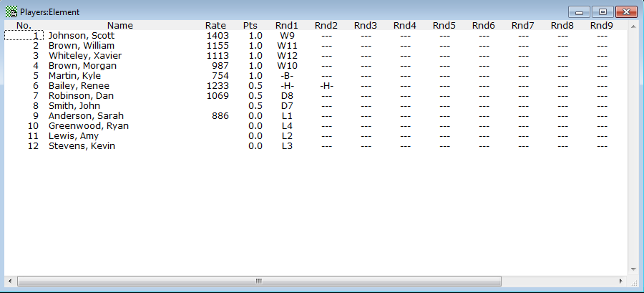Click the Rate column header
The width and height of the screenshot is (644, 293).
click(x=215, y=25)
